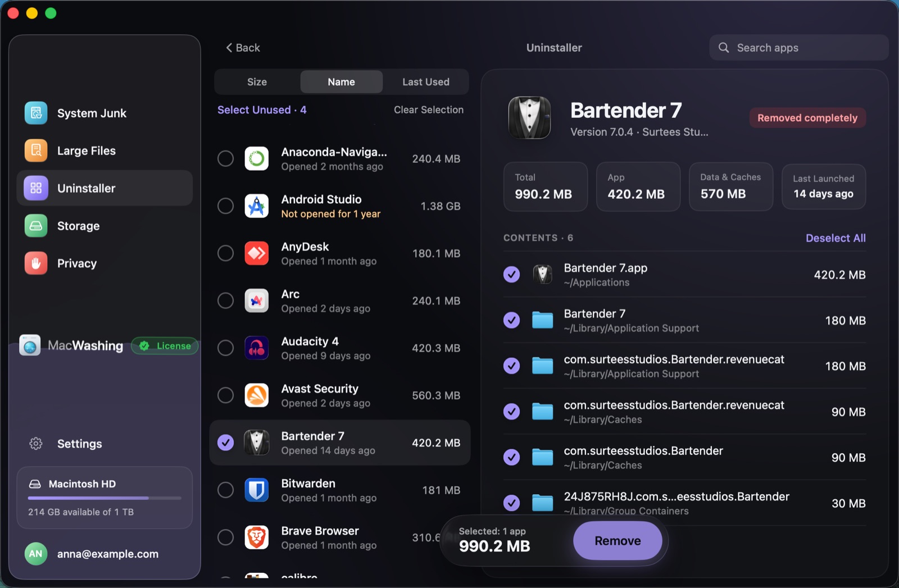899x588 pixels.
Task: Open the Storage sidebar icon
Action: tap(36, 226)
